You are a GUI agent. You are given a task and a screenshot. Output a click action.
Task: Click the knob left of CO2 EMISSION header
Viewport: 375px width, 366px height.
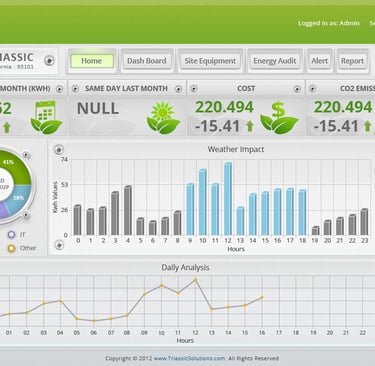[x=312, y=89]
